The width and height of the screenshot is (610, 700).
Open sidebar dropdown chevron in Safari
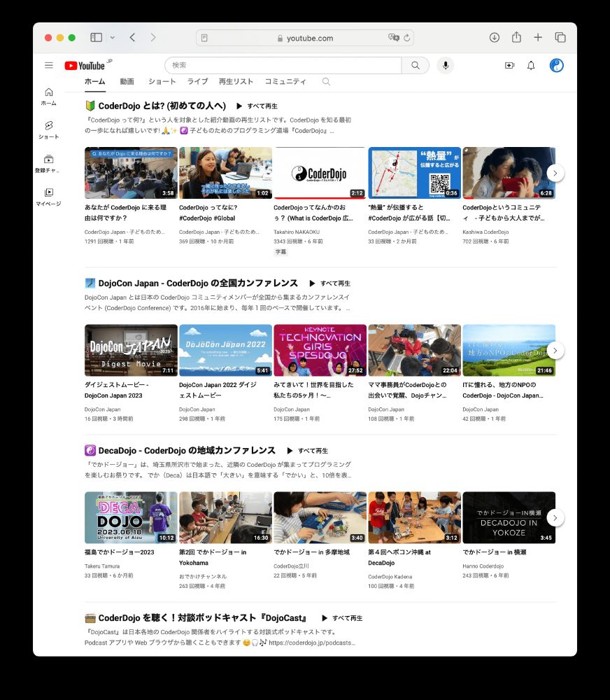point(113,38)
